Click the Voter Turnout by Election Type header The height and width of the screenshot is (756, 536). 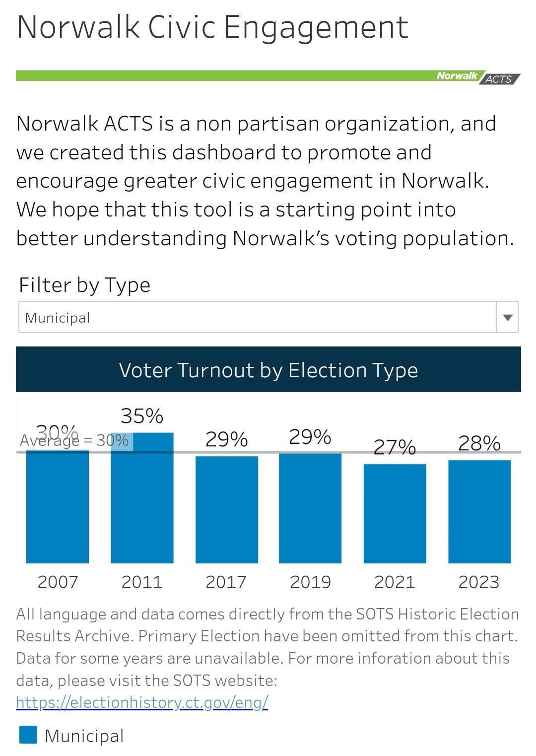(x=268, y=370)
